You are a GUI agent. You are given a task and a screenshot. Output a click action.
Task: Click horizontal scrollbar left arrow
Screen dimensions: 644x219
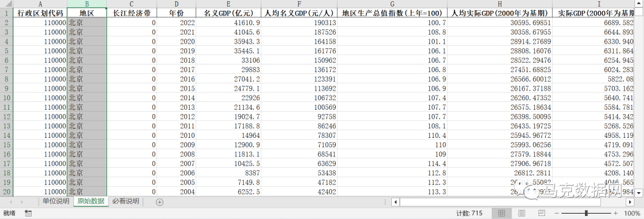[395, 202]
